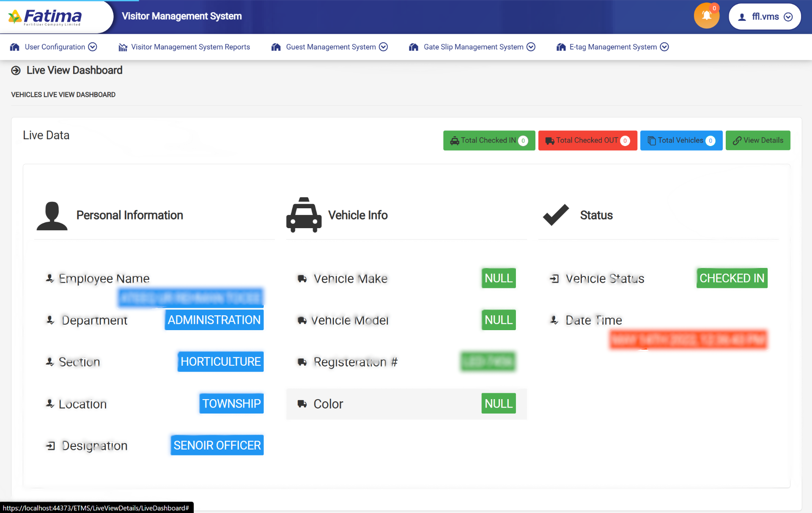Viewport: 812px width, 513px height.
Task: Open the ffl.vms user account dropdown
Action: pyautogui.click(x=765, y=17)
